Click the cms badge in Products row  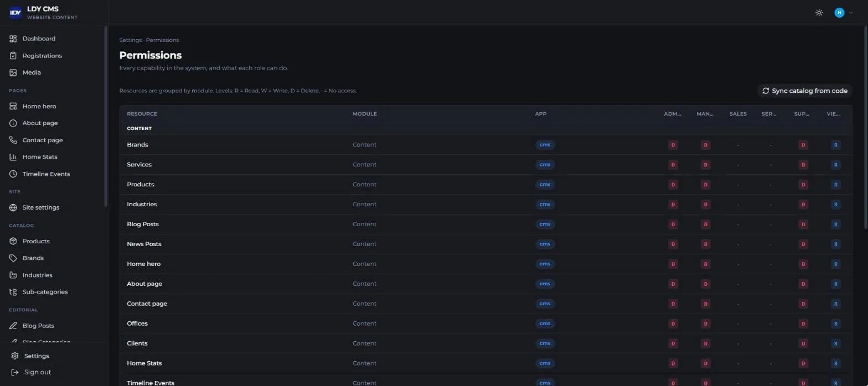(545, 185)
